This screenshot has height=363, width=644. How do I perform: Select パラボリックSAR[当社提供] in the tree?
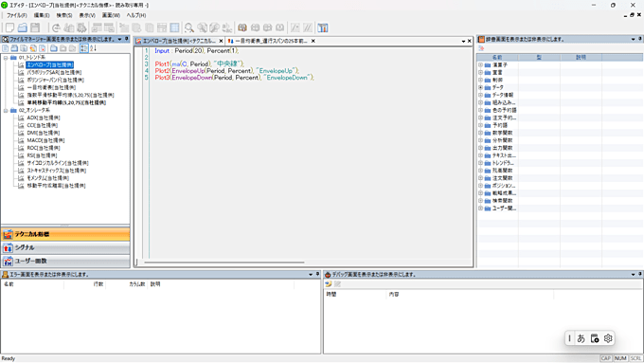click(54, 72)
